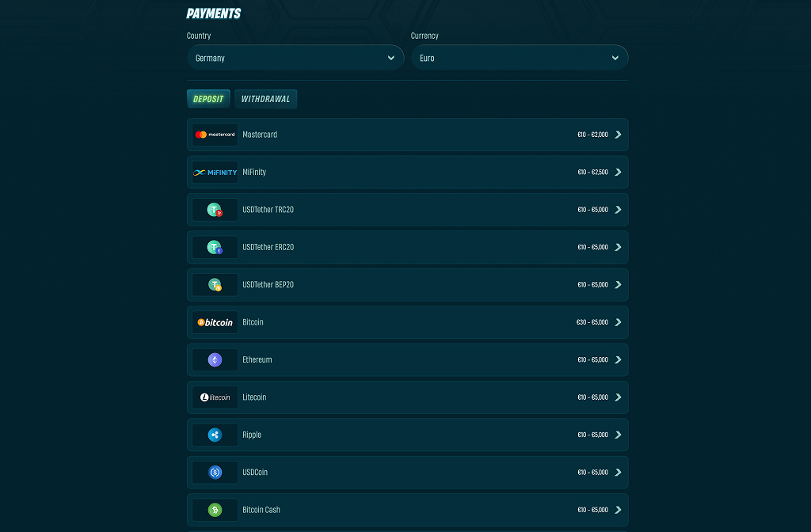The image size is (811, 532).
Task: Choose the Litecoin payment method label
Action: click(x=254, y=397)
